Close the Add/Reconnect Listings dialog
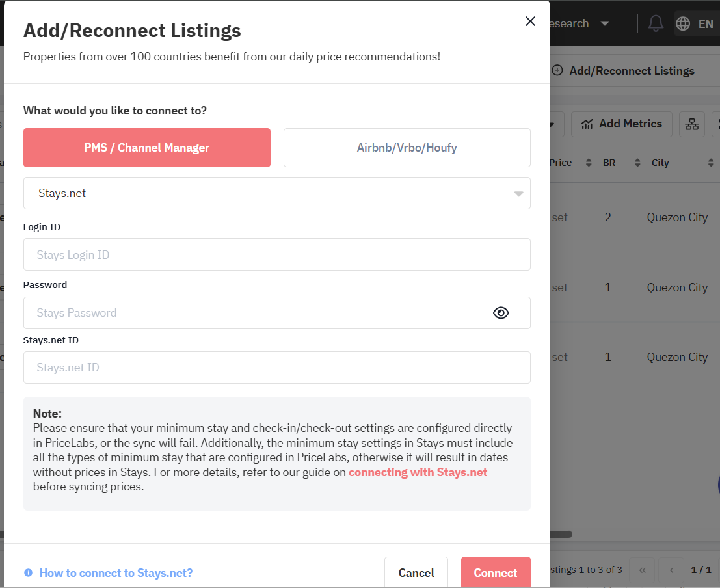 click(530, 21)
